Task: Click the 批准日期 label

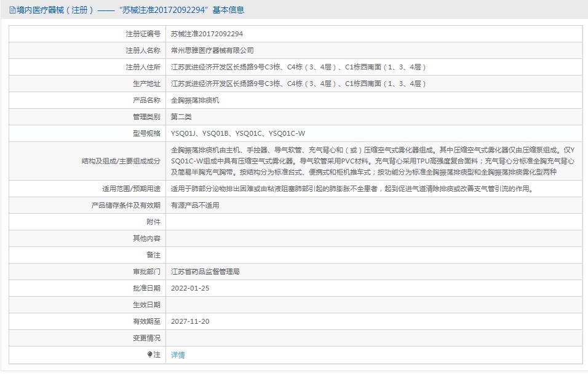Action: point(146,288)
